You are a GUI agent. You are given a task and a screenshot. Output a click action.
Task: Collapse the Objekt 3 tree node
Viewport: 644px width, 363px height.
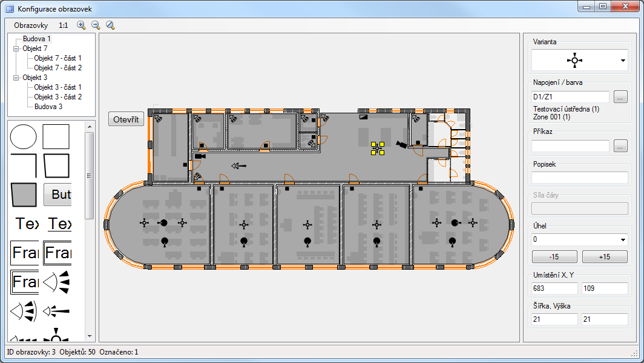point(16,78)
